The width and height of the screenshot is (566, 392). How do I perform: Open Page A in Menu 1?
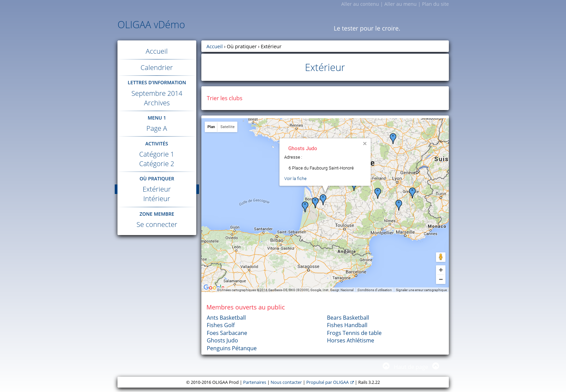tap(157, 128)
